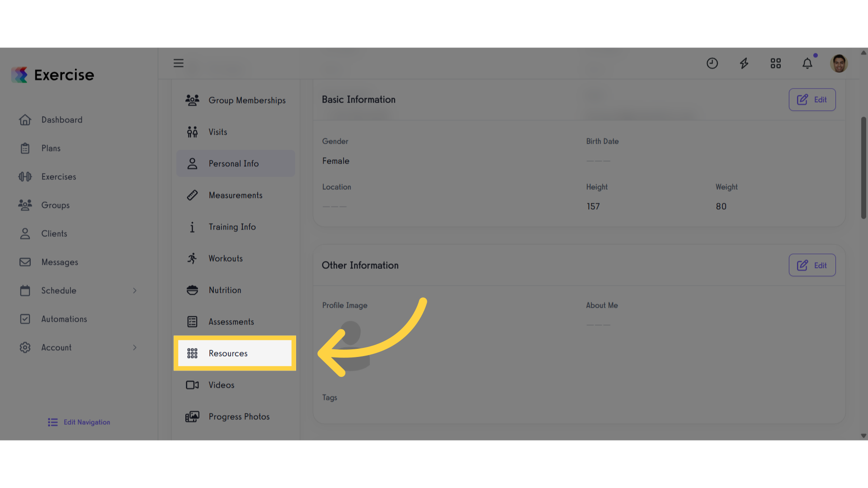Click the Birth Date label
Viewport: 868px width, 488px height.
click(x=602, y=141)
